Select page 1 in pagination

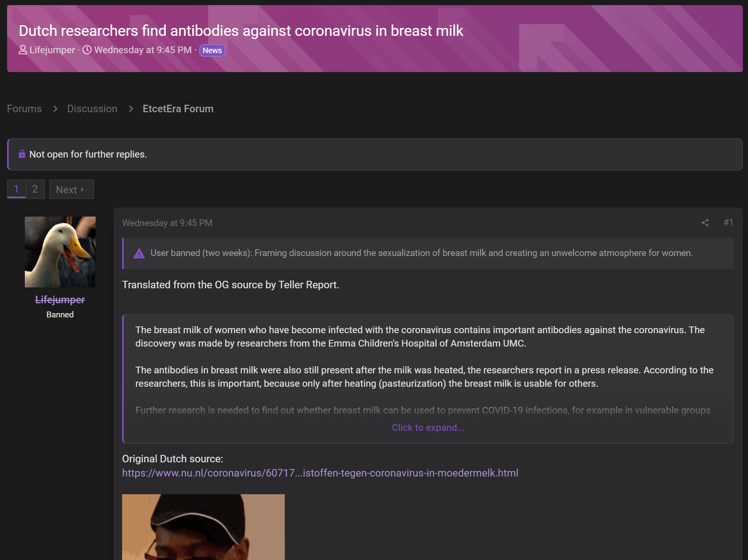click(17, 189)
